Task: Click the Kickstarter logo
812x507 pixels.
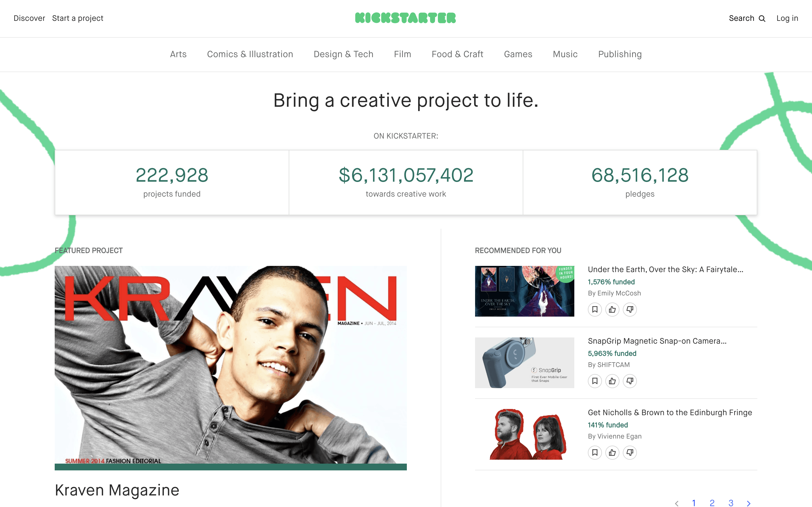Action: click(x=406, y=18)
